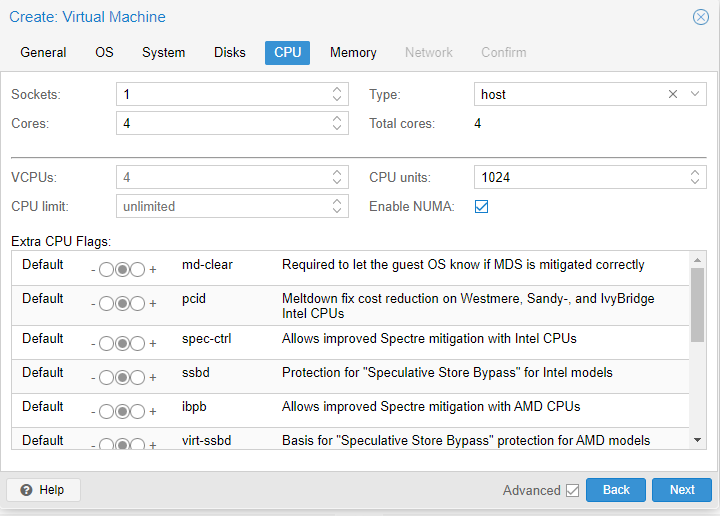Viewport: 720px width, 516px height.
Task: Turn off the ibpb flag radio option
Action: (106, 412)
